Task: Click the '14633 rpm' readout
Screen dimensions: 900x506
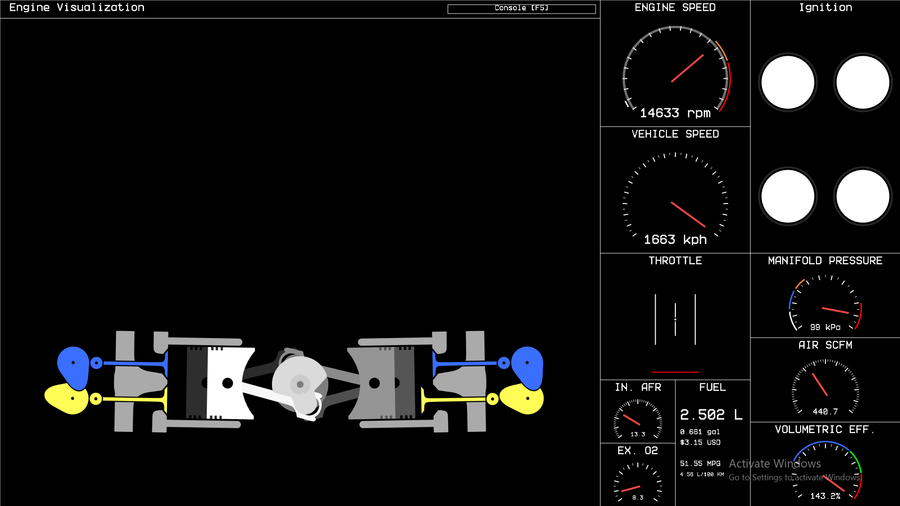Action: click(675, 113)
